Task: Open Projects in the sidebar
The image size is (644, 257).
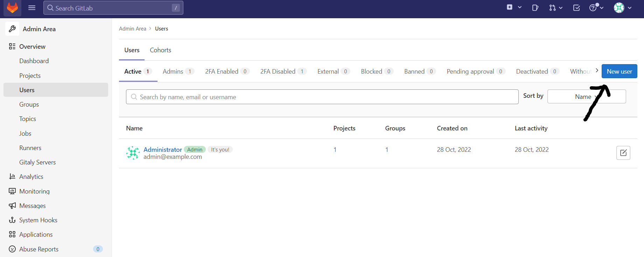Action: pyautogui.click(x=30, y=76)
